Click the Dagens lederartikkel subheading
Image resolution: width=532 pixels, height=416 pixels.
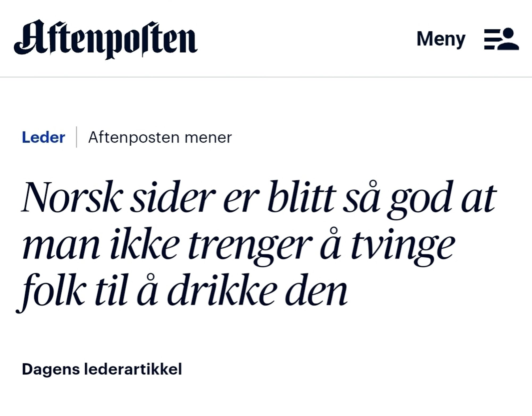(102, 369)
